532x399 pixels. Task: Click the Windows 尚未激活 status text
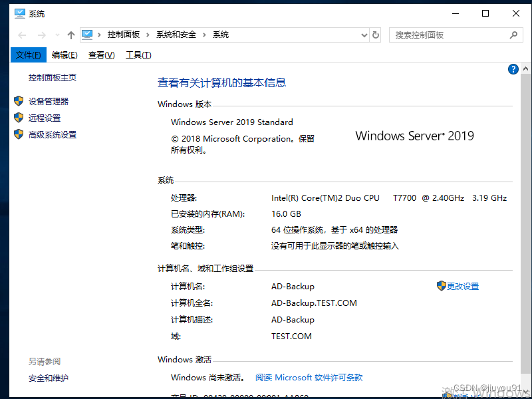(208, 377)
